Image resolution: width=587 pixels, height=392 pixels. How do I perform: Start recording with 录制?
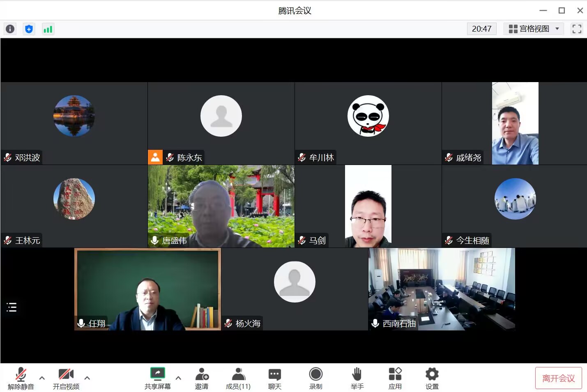click(x=316, y=378)
